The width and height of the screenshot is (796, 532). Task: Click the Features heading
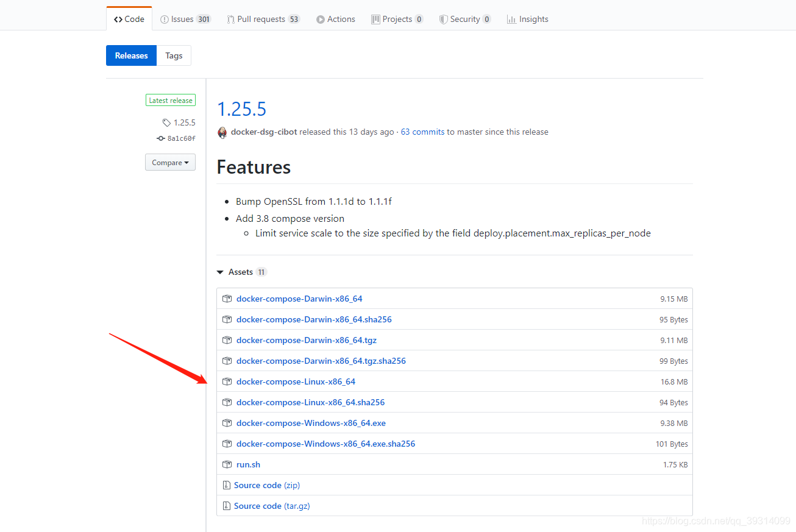click(254, 167)
